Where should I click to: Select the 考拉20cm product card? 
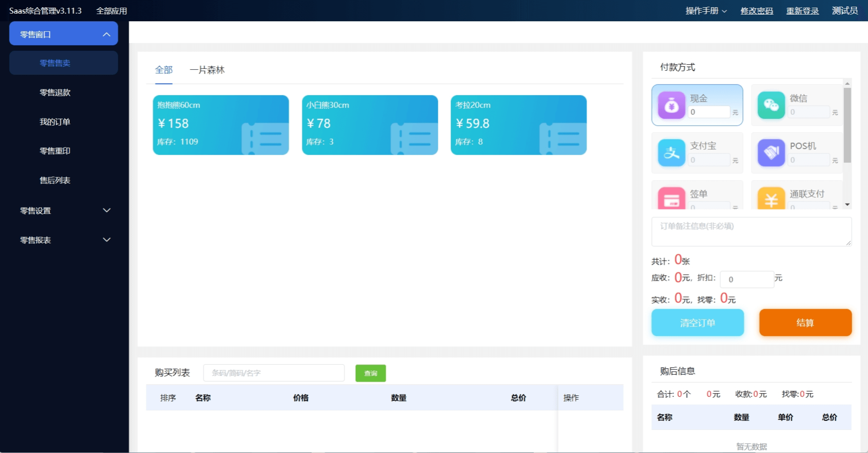click(519, 125)
